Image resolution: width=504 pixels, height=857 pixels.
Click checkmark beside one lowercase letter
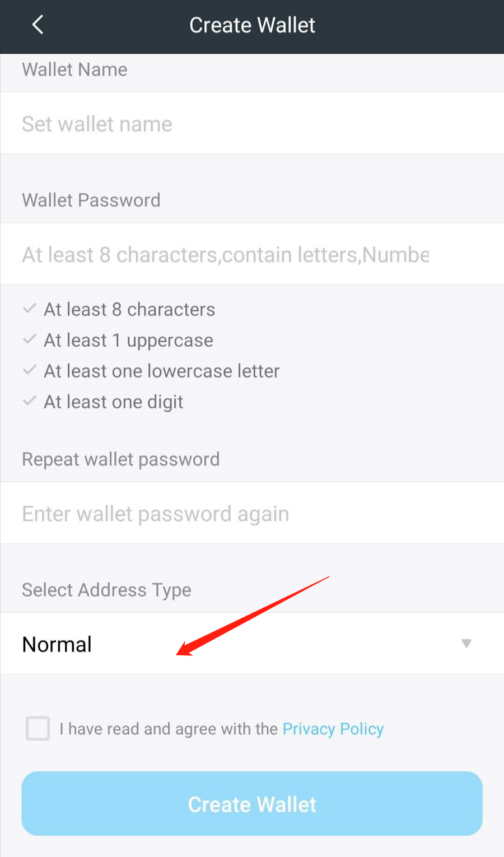29,370
